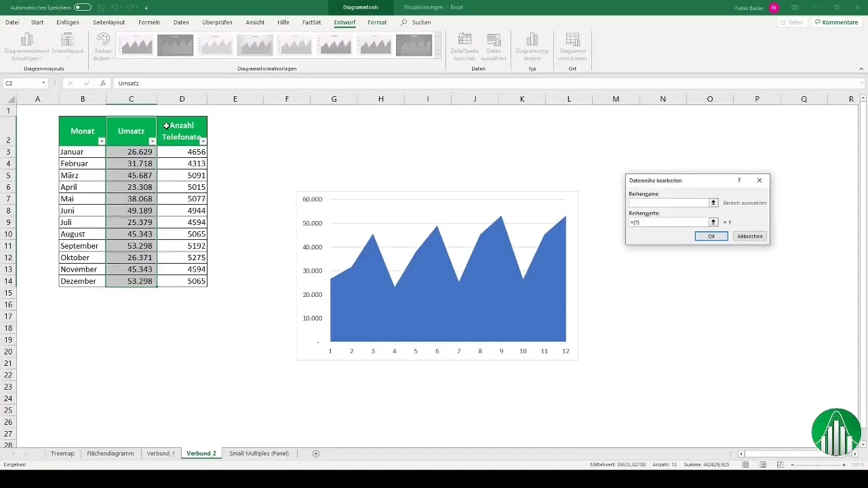Click range selector icon next to Reihenname
This screenshot has height=488, width=868.
[713, 203]
